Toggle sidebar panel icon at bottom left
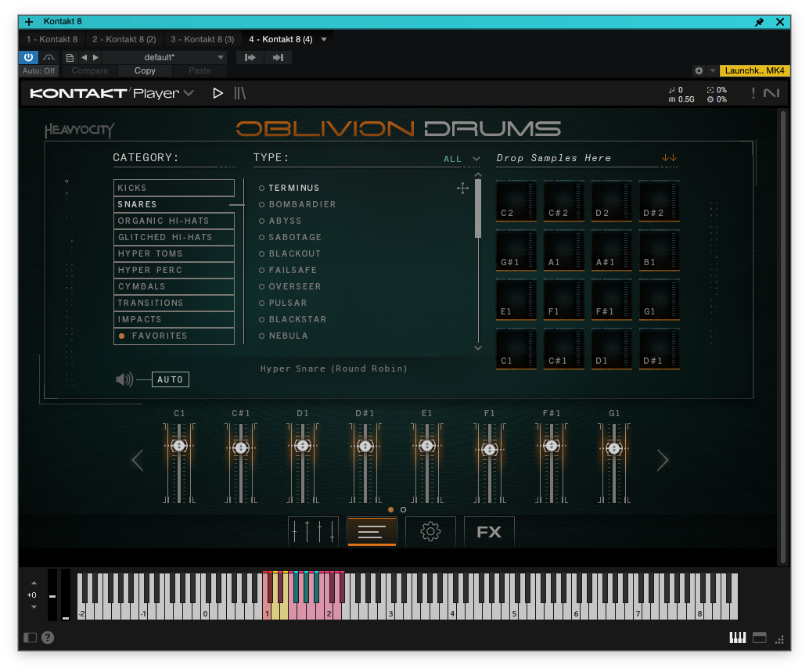 coord(31,638)
